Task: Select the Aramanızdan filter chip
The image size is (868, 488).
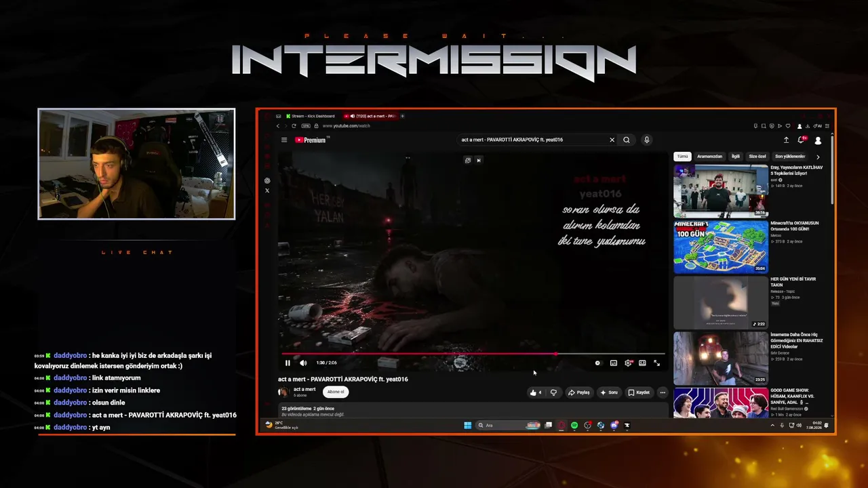Action: click(x=709, y=157)
